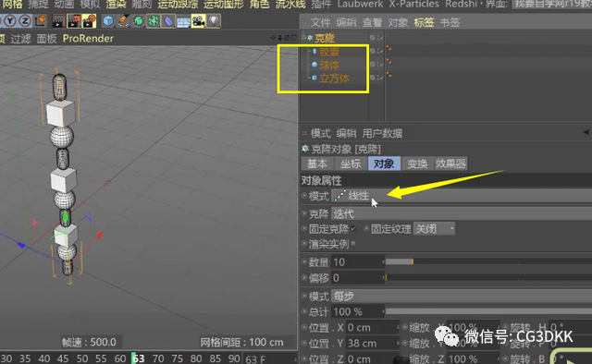Click the 数量 slider
The width and height of the screenshot is (592, 364).
488,261
